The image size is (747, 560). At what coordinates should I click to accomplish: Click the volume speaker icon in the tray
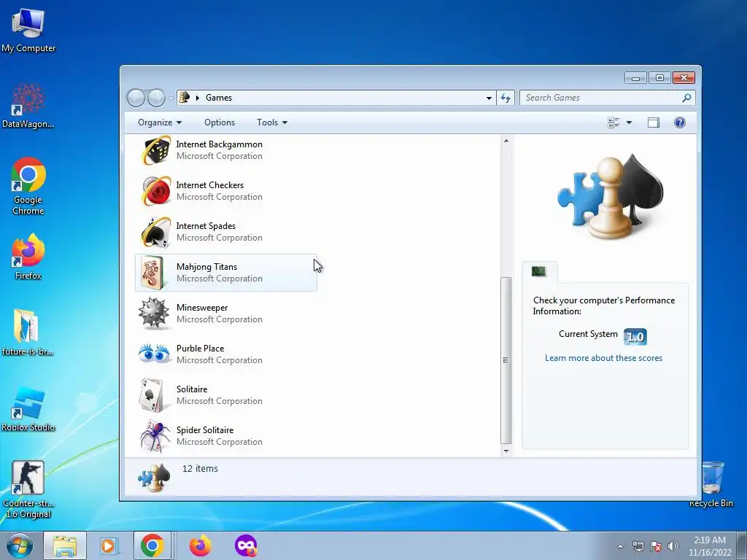point(673,546)
